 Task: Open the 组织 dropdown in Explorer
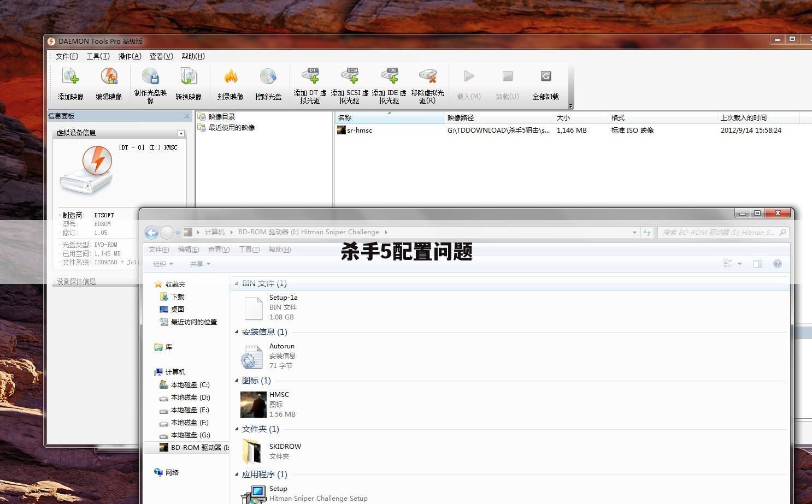click(x=163, y=264)
